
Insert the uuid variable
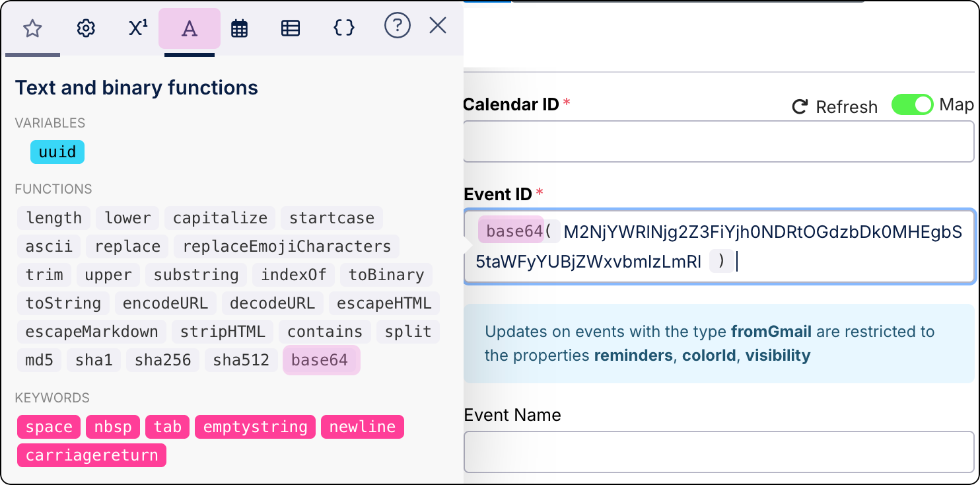point(57,151)
